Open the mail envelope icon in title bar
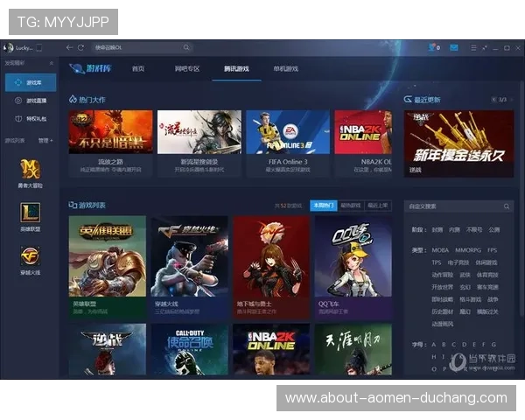 click(454, 47)
